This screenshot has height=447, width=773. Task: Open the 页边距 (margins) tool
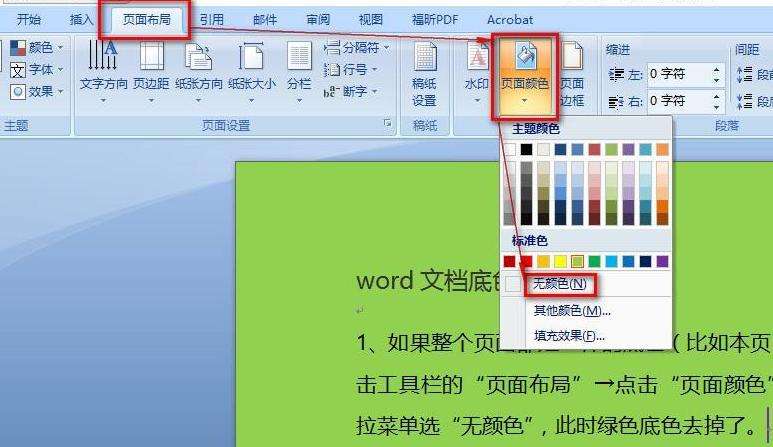(x=151, y=58)
